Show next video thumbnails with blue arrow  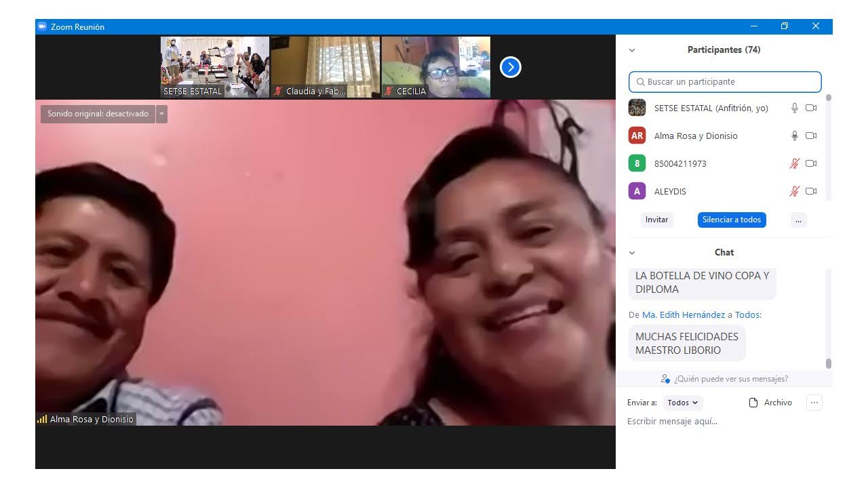pos(510,67)
